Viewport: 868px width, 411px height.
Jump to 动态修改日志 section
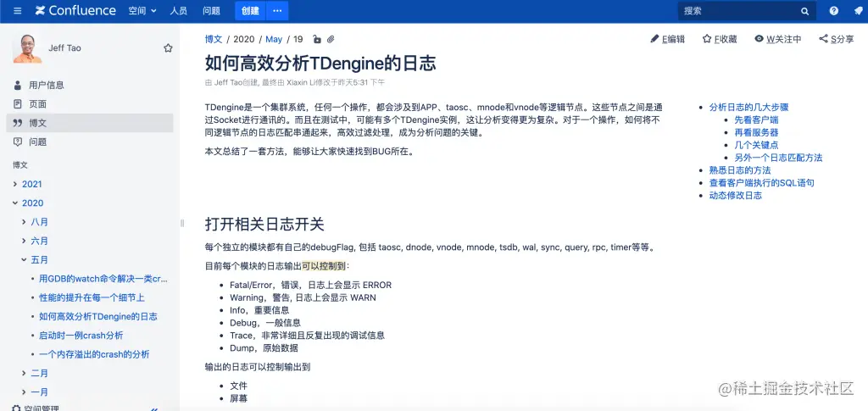tap(736, 195)
